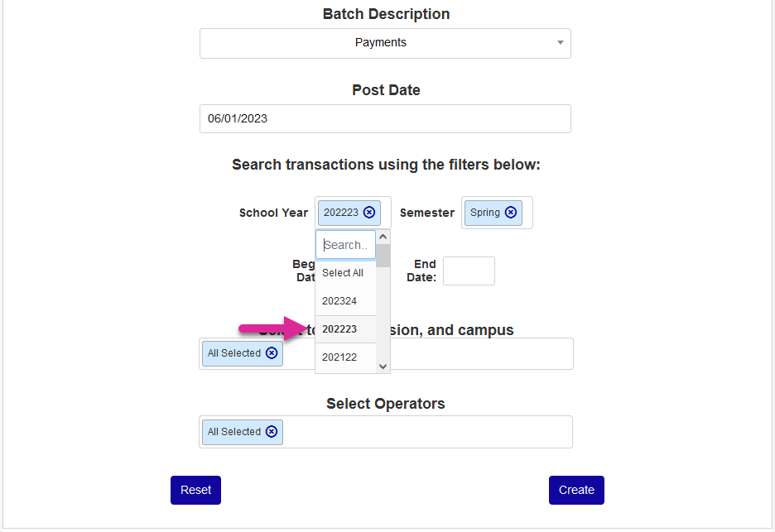Open the Select Operators multi-select field
The height and width of the screenshot is (532, 775).
426,432
